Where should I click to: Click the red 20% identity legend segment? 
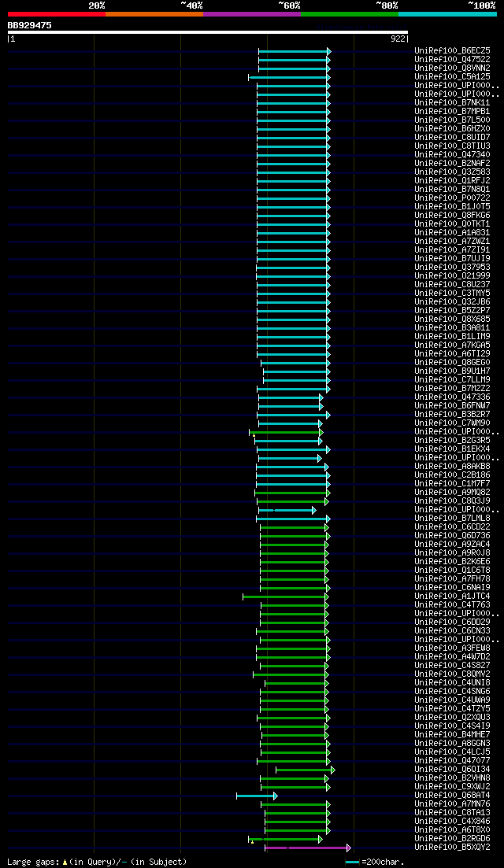(x=57, y=14)
